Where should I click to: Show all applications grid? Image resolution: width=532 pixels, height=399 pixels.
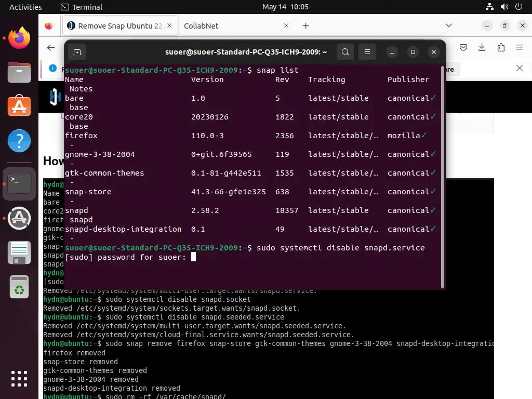(19, 378)
